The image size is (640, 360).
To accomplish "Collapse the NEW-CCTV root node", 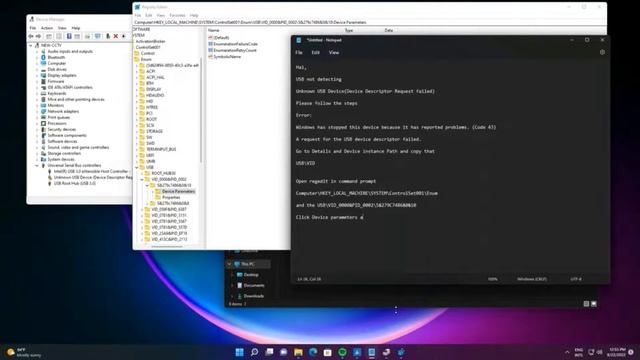I will coord(31,45).
